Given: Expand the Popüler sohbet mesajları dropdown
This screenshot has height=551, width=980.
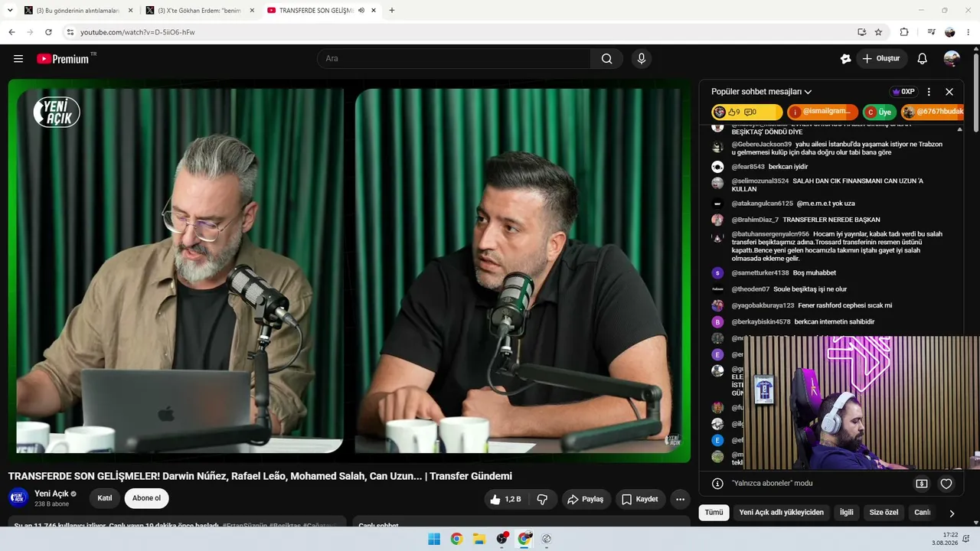Looking at the screenshot, I should click(x=761, y=92).
